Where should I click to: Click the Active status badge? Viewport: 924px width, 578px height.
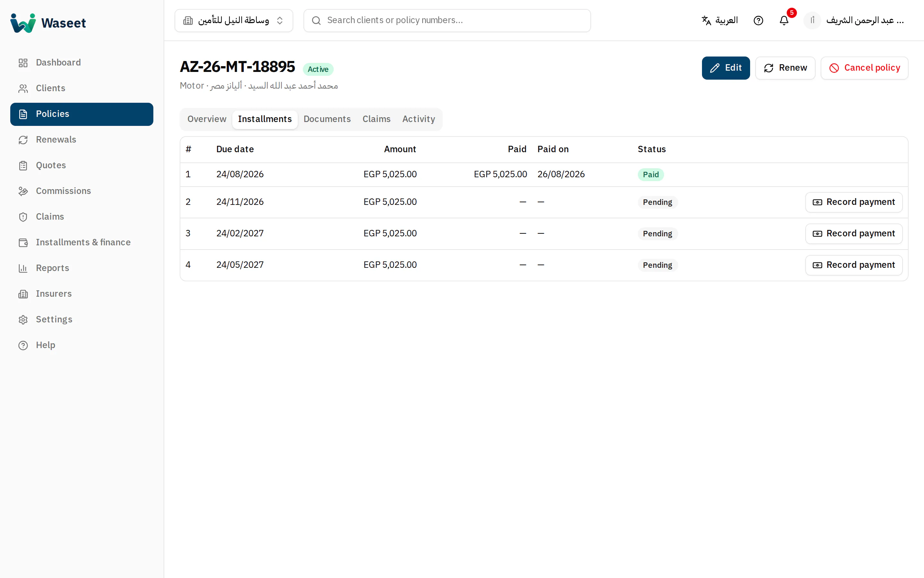[318, 69]
